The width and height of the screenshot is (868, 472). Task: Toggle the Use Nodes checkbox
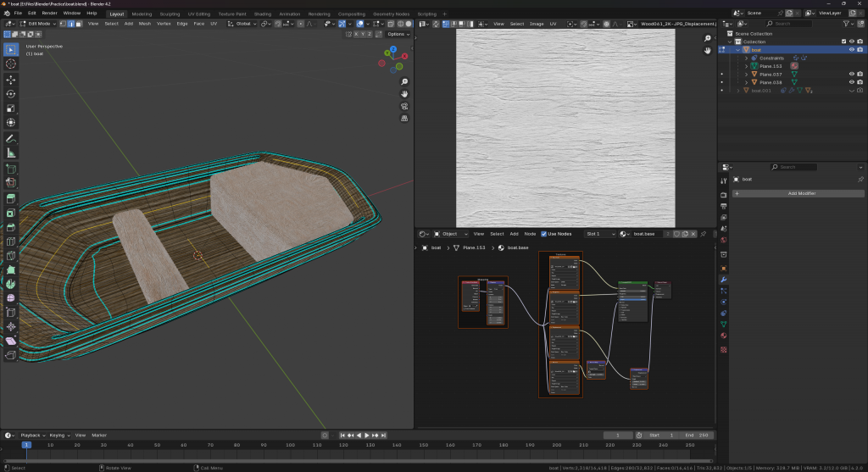click(x=544, y=234)
